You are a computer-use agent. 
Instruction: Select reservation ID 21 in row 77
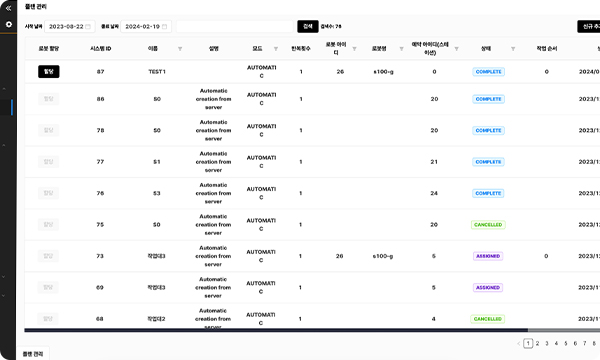[434, 162]
